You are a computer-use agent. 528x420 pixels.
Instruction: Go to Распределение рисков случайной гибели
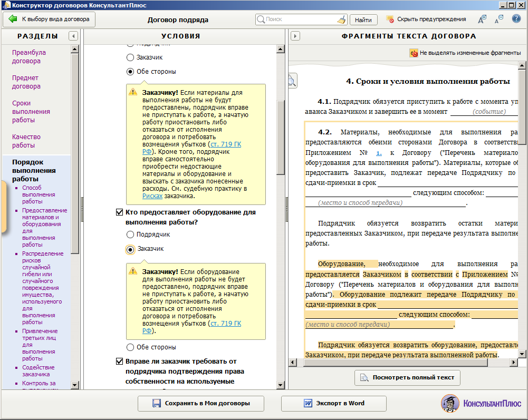pos(42,288)
